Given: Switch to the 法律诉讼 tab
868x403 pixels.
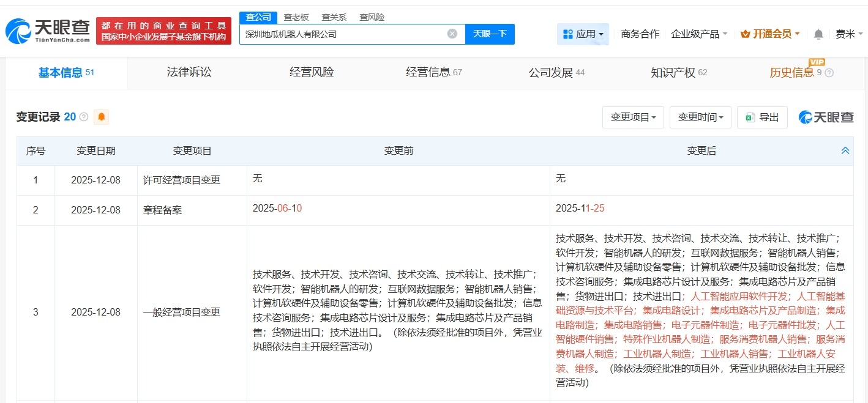Looking at the screenshot, I should (x=189, y=72).
